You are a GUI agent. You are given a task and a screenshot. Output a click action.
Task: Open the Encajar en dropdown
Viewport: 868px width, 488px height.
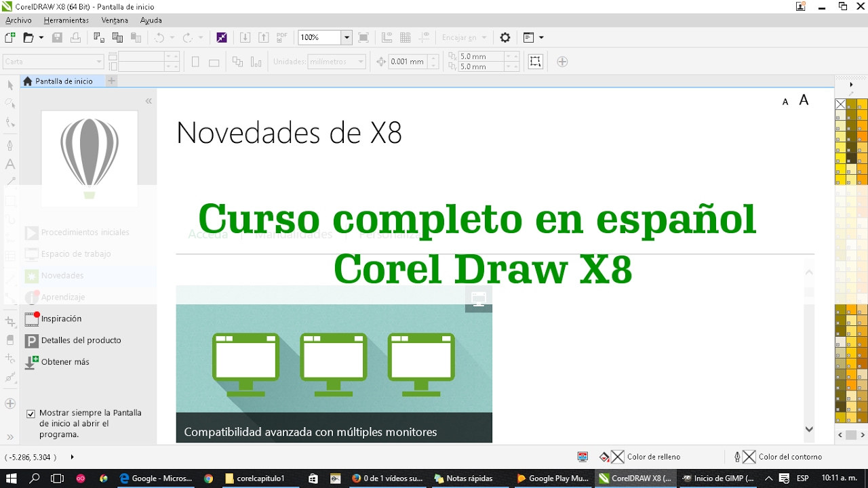click(x=484, y=38)
